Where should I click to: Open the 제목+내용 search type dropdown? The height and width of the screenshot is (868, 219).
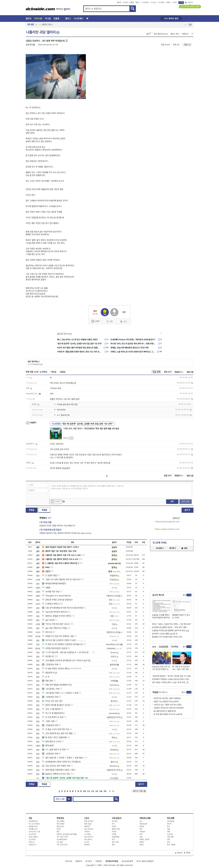pos(63,799)
